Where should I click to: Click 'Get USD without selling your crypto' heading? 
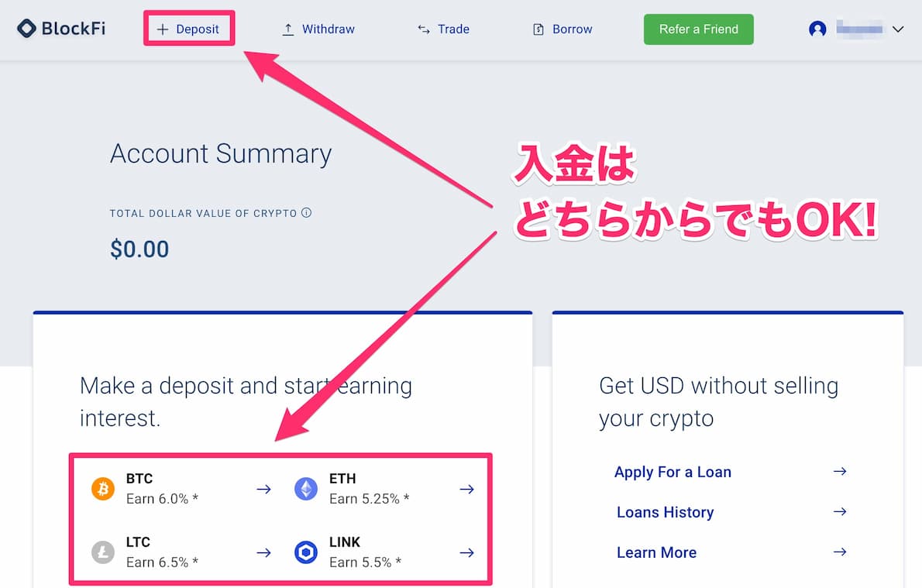tap(718, 402)
